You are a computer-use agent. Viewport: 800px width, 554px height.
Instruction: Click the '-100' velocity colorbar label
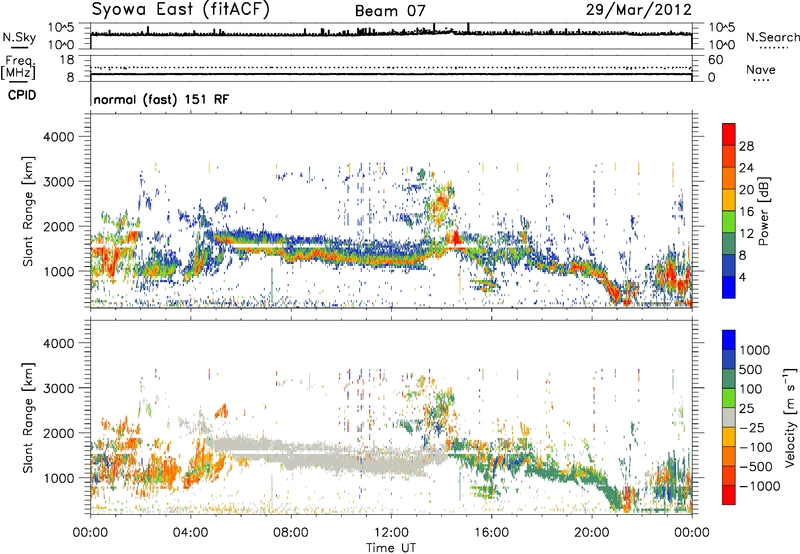[x=756, y=447]
